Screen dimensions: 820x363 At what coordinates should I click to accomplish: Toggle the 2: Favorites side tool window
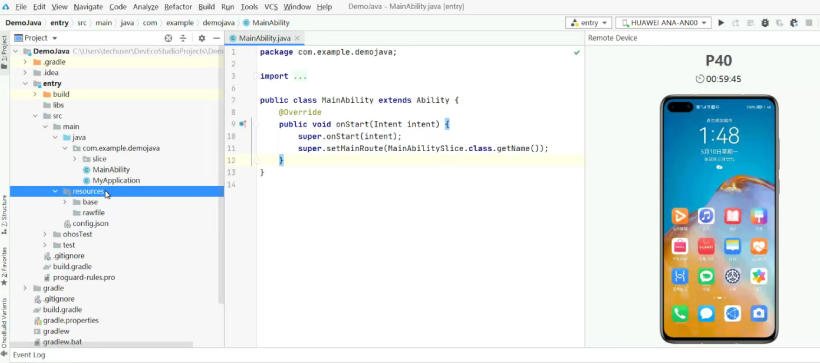tap(4, 266)
